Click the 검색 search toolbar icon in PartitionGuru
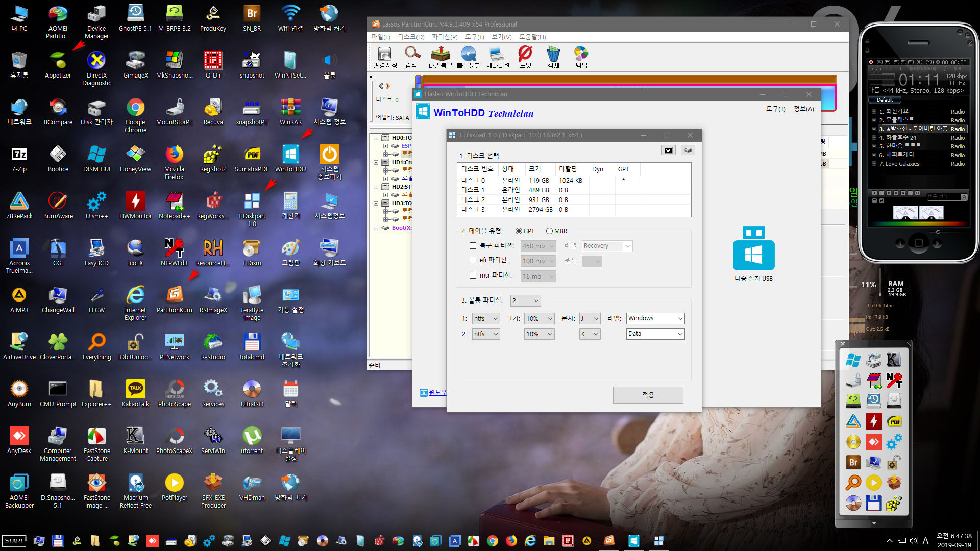The image size is (980, 551). (x=411, y=57)
